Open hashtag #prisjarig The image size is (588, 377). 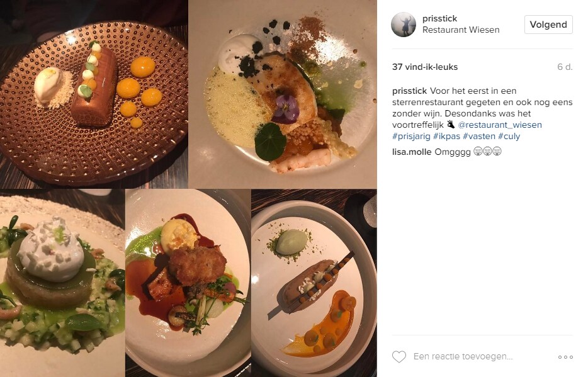[x=411, y=136]
